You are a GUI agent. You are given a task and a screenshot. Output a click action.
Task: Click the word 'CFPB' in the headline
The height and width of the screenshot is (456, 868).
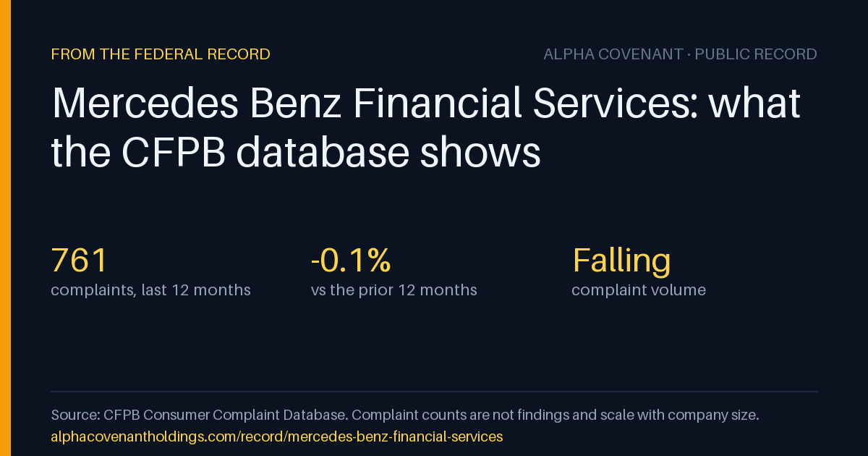(x=179, y=153)
